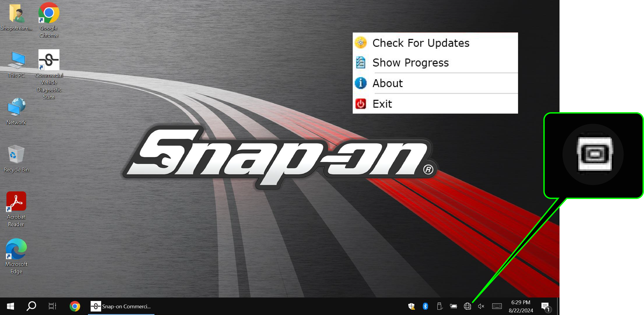The width and height of the screenshot is (644, 315).
Task: Open the Shopstream folder icon
Action: [x=16, y=14]
